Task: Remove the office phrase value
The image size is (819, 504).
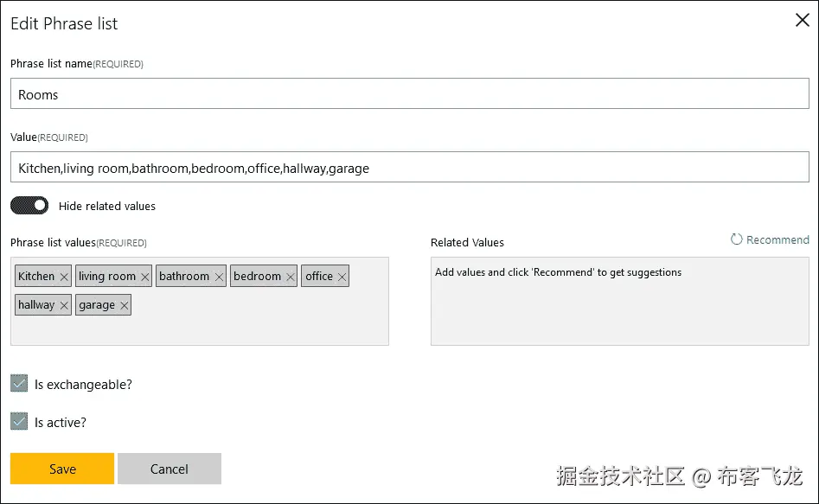Action: (342, 276)
